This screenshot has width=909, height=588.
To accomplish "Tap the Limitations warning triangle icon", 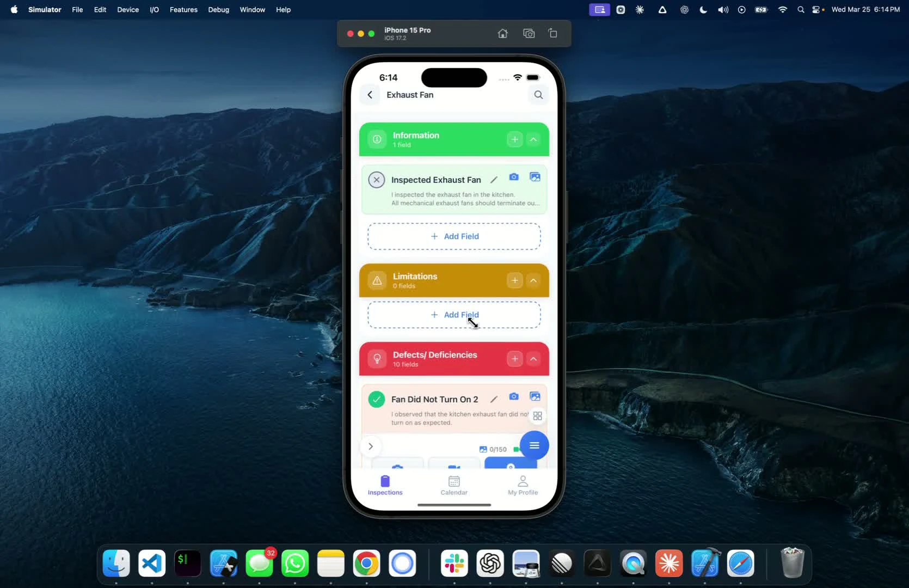I will tap(377, 280).
